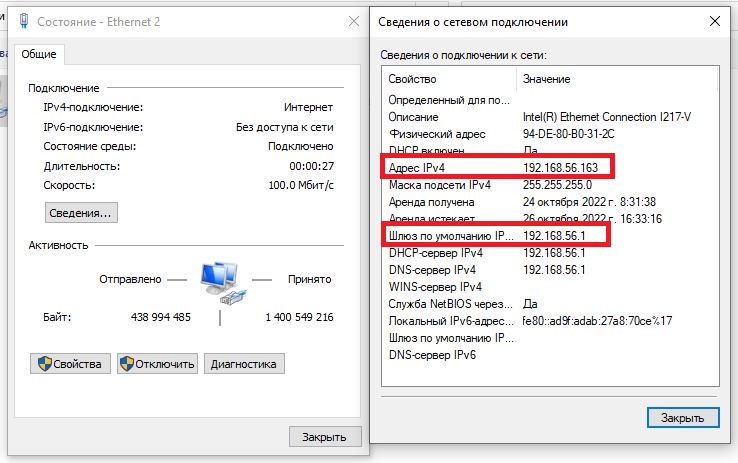Image resolution: width=738 pixels, height=463 pixels.
Task: Open adapter Свойства with shield icon
Action: coord(70,364)
